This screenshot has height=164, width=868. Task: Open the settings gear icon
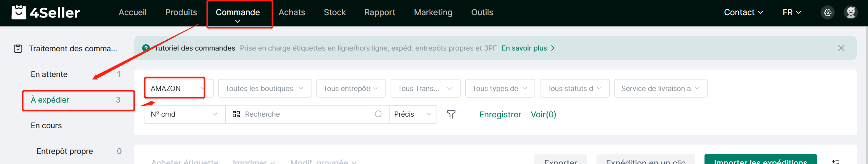tap(828, 12)
